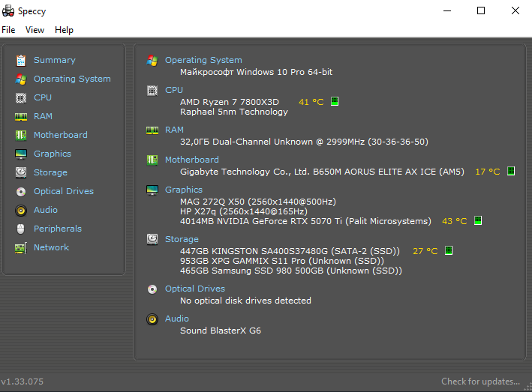Open the CPU section from sidebar
532x392 pixels.
[x=43, y=97]
